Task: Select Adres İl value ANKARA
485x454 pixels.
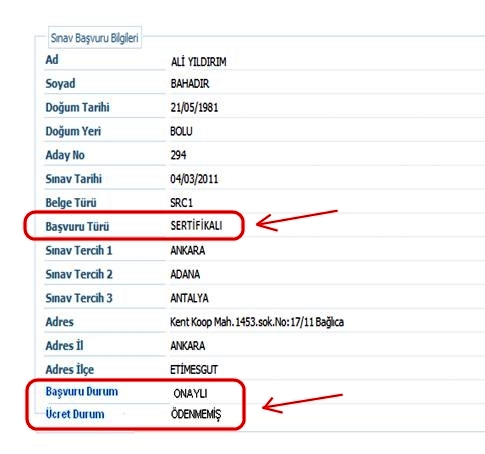Action: click(x=188, y=346)
